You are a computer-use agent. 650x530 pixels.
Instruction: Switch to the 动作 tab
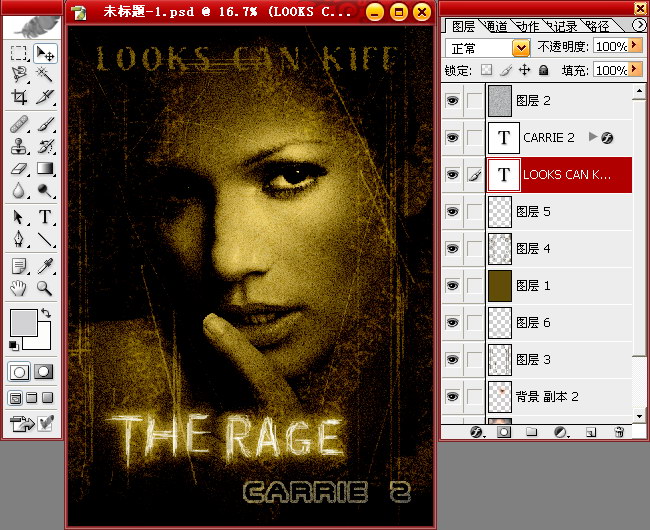pos(528,26)
